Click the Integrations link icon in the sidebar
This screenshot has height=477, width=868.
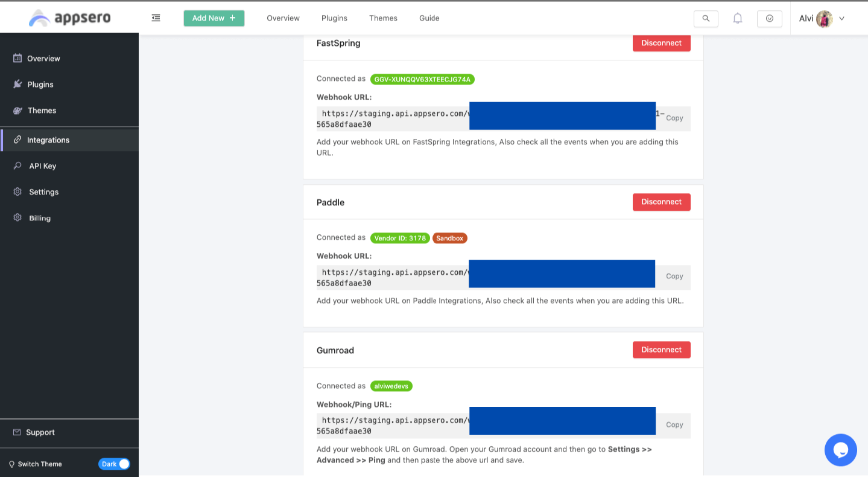point(17,139)
